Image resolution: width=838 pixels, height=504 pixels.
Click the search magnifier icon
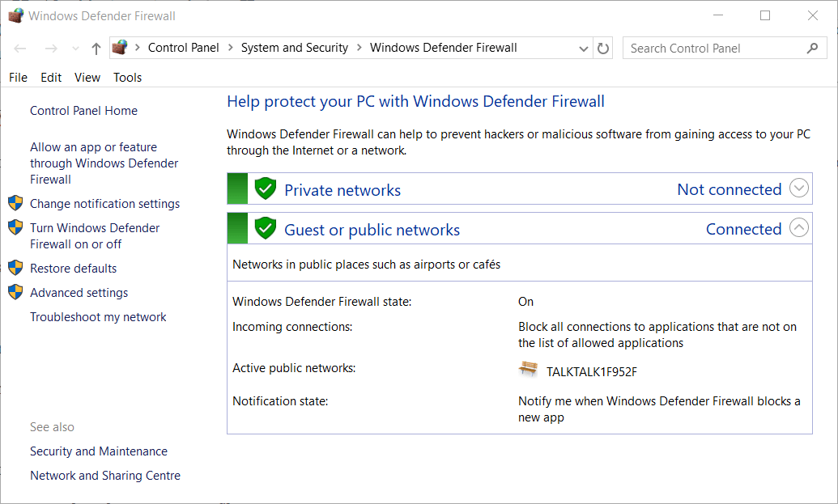[812, 48]
